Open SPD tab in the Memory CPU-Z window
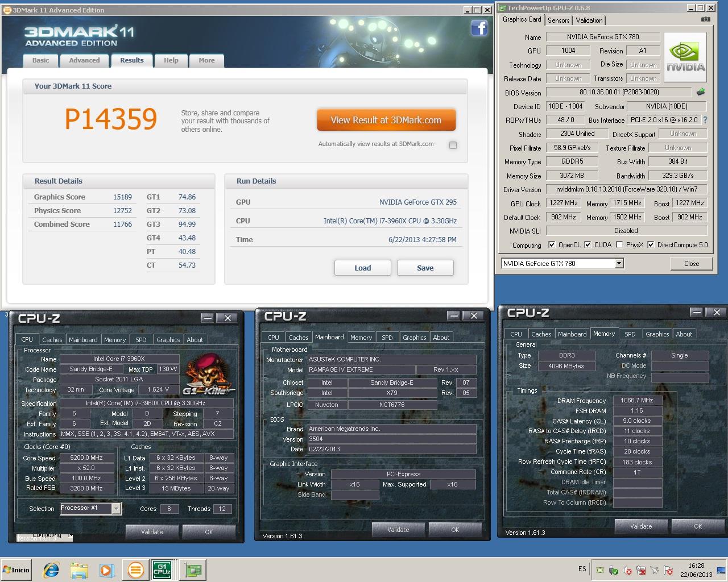The image size is (728, 582). (x=630, y=334)
